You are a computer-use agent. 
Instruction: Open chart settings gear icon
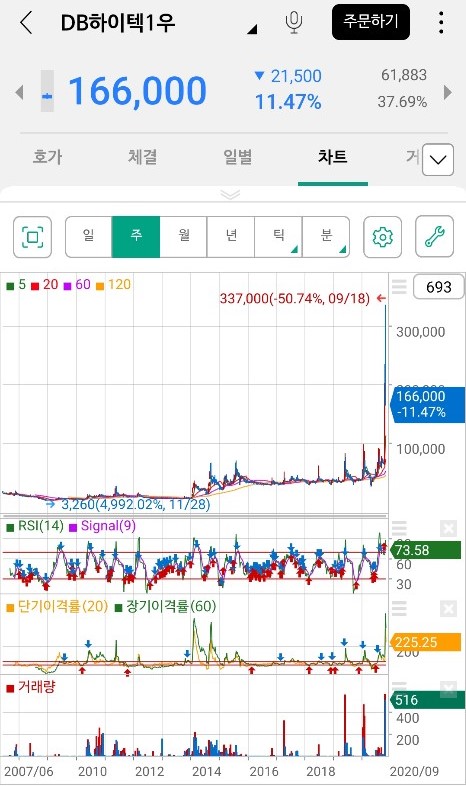click(x=382, y=237)
